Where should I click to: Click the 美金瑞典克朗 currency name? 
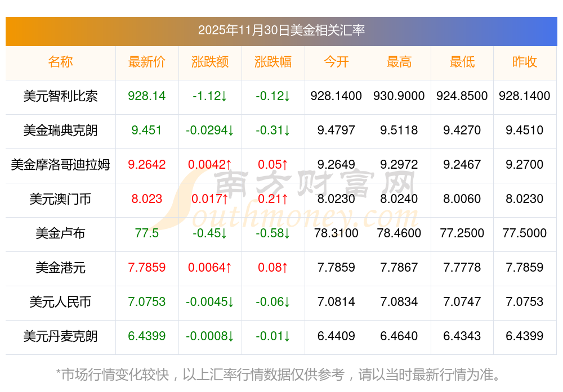pyautogui.click(x=60, y=130)
